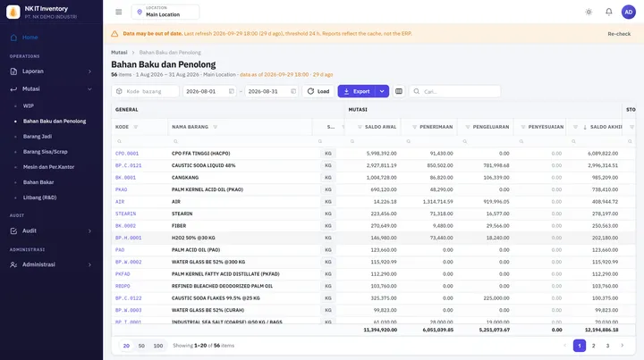Go to next page with right chevron
Viewport: 644px width, 360px height.
pyautogui.click(x=622, y=345)
